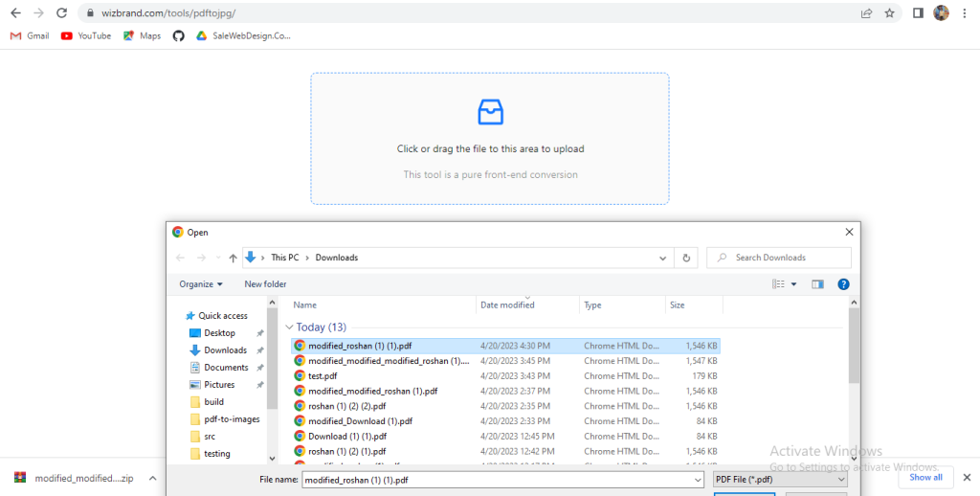Open the Gmail bookmark
The width and height of the screenshot is (980, 496).
coord(30,35)
